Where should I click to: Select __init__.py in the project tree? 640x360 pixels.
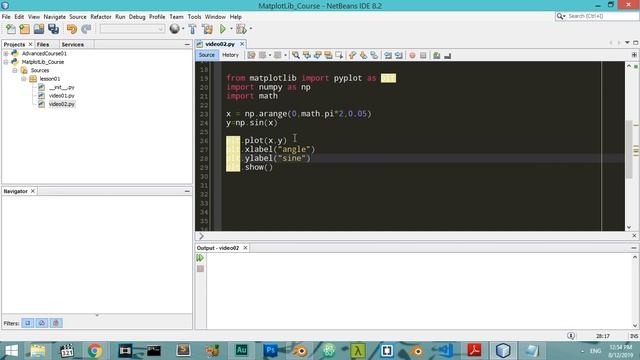point(61,87)
